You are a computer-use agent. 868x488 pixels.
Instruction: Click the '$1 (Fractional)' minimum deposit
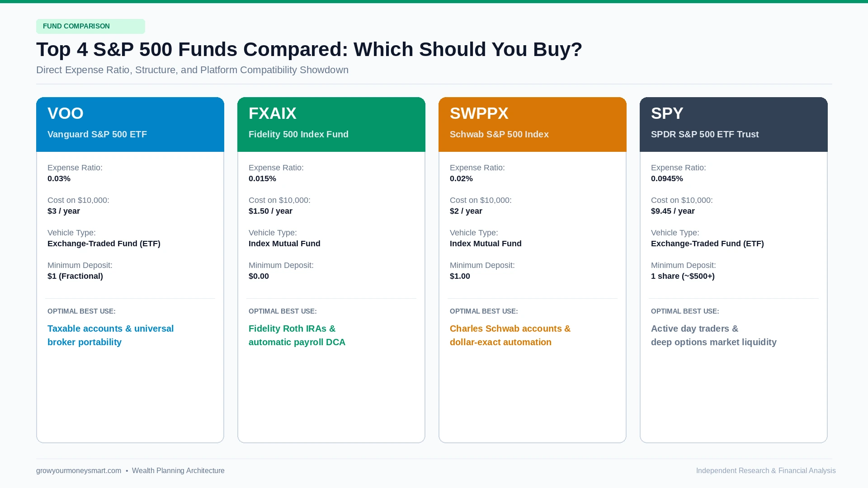(x=75, y=276)
